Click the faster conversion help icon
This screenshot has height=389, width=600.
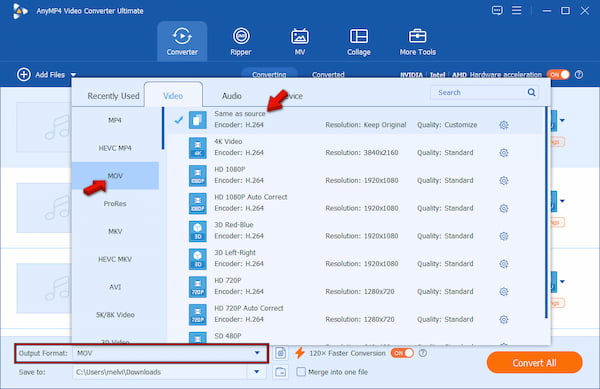click(422, 353)
